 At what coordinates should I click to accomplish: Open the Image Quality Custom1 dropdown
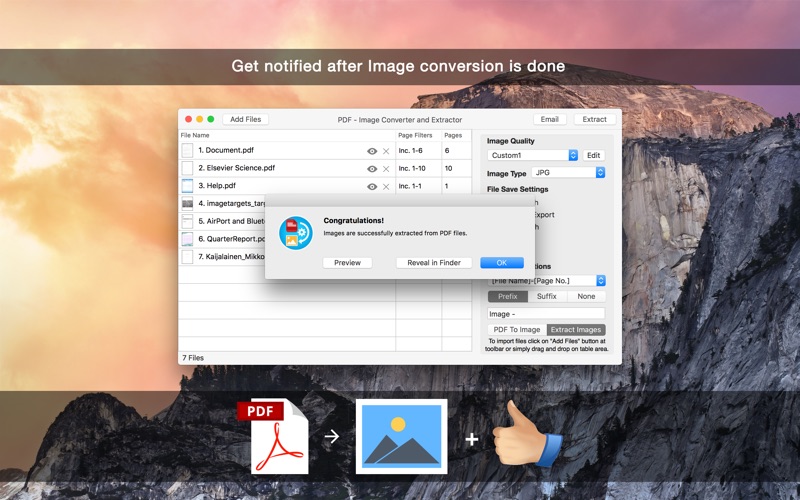coord(533,155)
